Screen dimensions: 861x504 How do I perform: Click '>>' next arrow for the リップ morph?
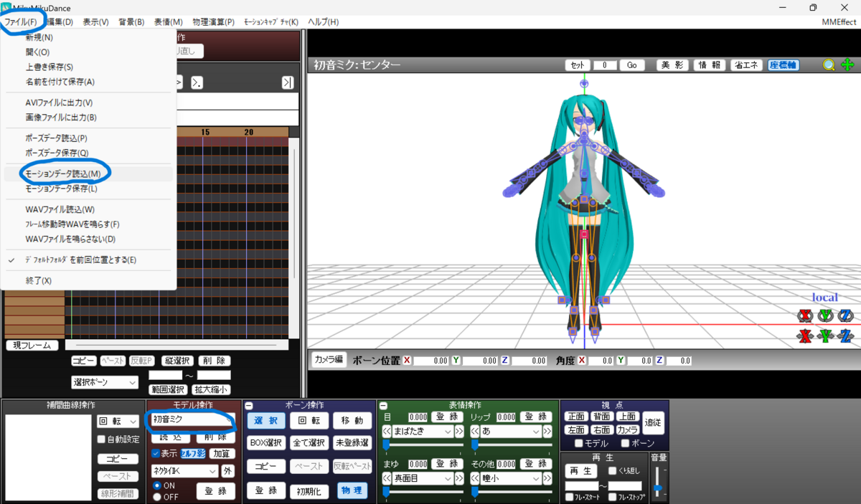[547, 432]
